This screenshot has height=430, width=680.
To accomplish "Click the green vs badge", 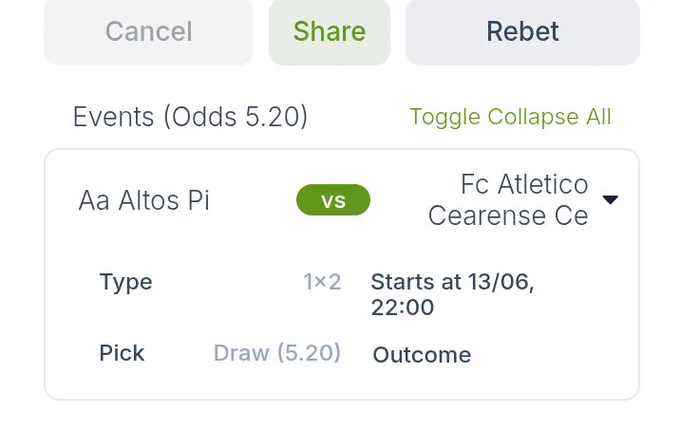I will pyautogui.click(x=333, y=200).
